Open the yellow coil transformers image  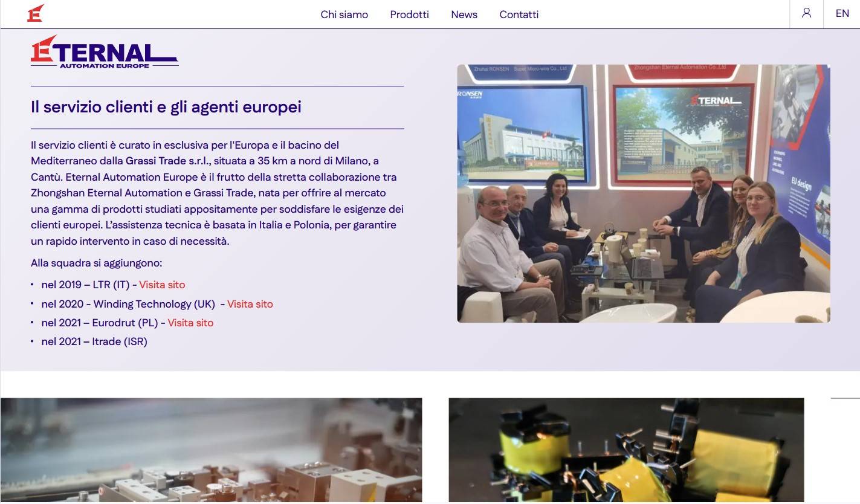(x=626, y=450)
